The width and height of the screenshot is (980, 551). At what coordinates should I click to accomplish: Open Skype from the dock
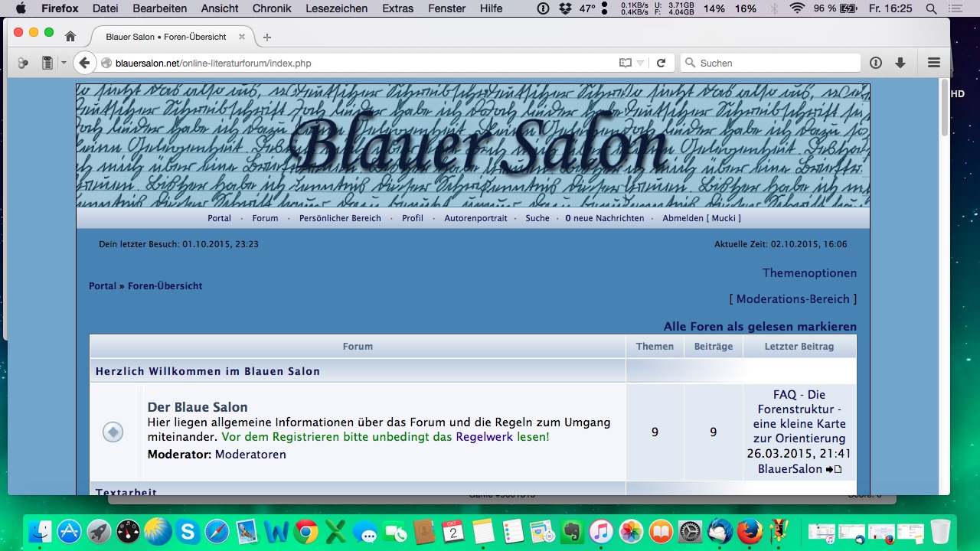[x=188, y=531]
